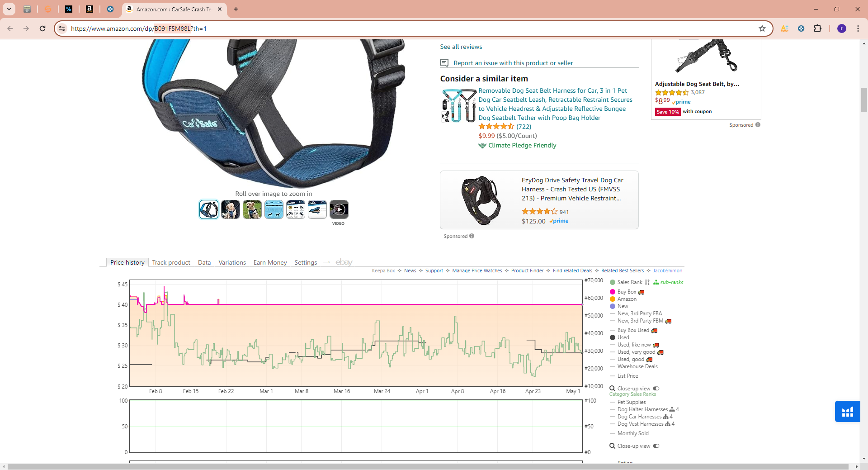Click truck icon beside New, 3rd Party FBM

pyautogui.click(x=668, y=321)
